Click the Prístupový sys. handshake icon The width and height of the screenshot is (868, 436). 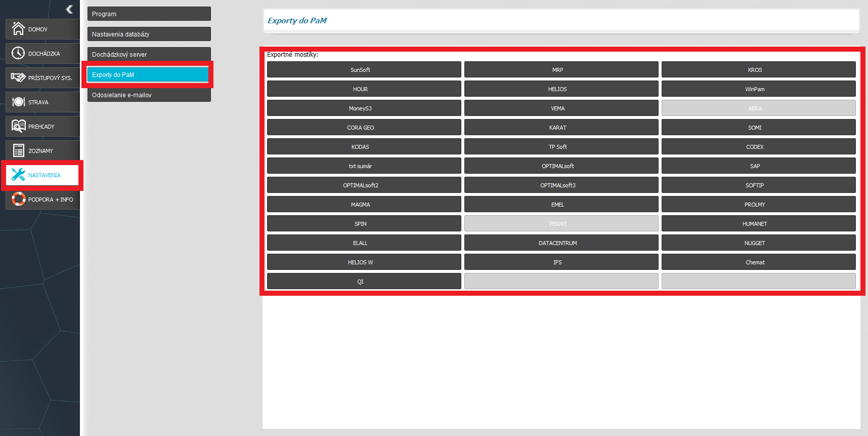click(18, 77)
